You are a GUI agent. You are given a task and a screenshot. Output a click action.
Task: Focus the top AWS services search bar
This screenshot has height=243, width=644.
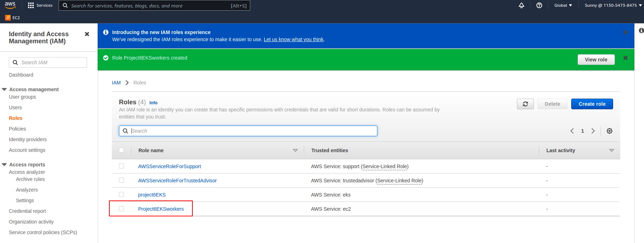[154, 5]
